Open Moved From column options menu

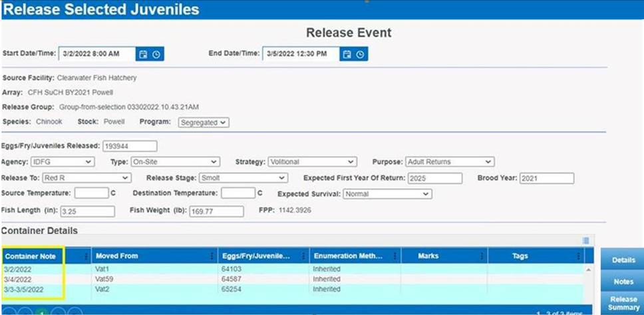click(x=213, y=256)
